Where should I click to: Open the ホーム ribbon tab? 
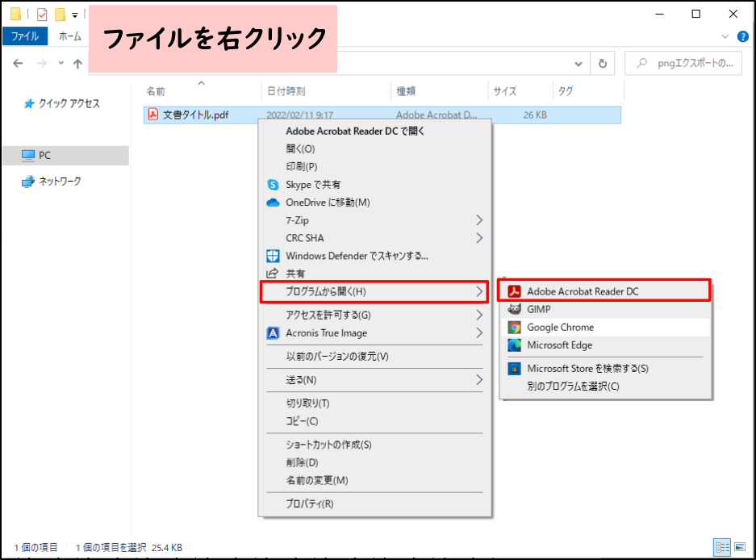point(70,36)
